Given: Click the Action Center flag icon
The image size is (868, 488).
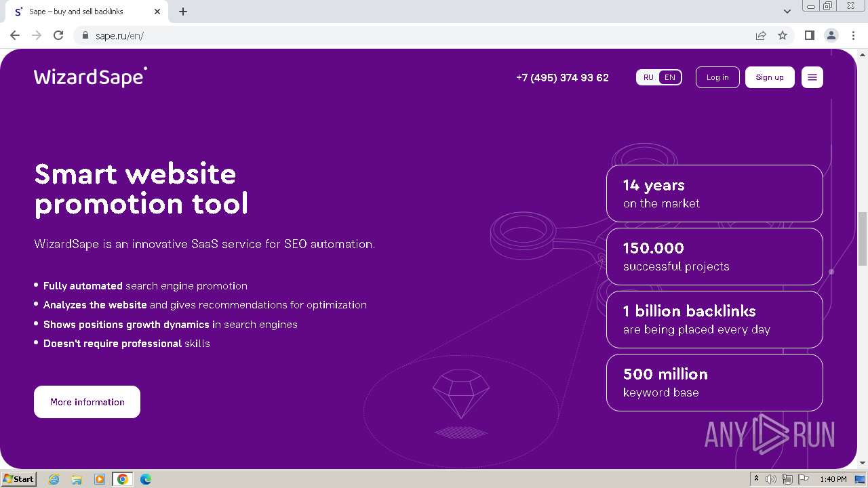Looking at the screenshot, I should [804, 479].
